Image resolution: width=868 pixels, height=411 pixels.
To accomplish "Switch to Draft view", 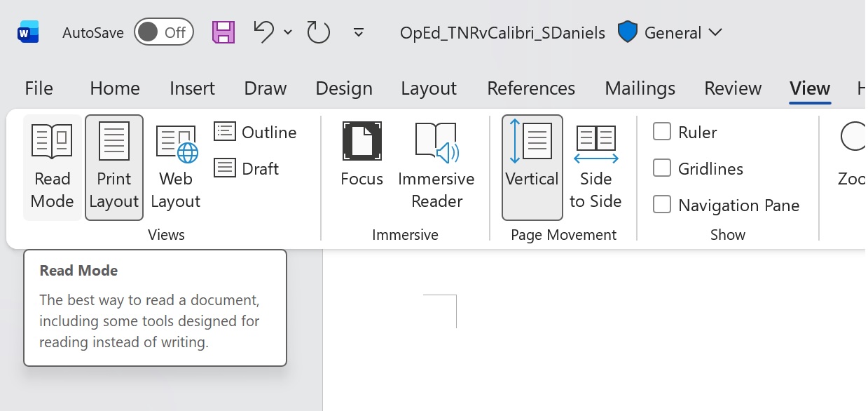I will tap(247, 168).
